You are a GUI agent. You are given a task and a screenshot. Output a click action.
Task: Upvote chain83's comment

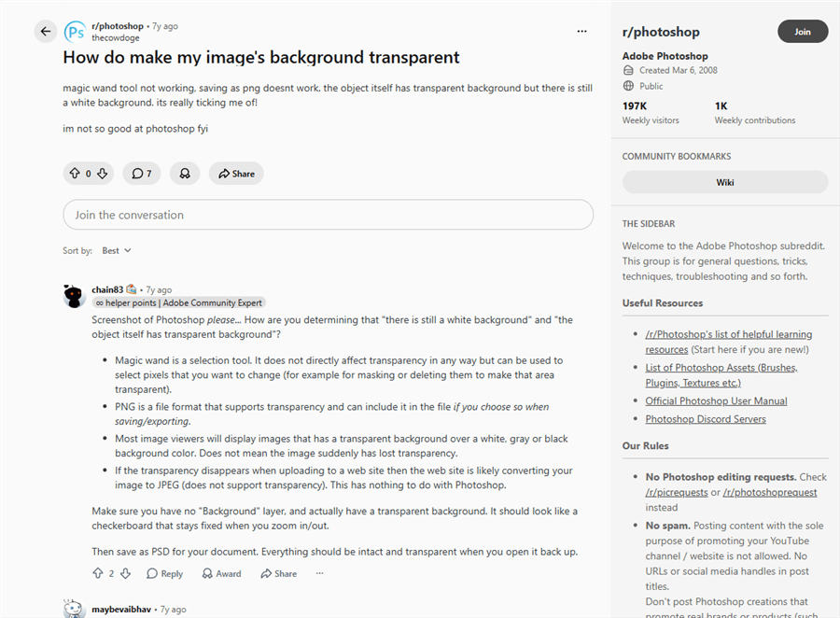coord(97,573)
